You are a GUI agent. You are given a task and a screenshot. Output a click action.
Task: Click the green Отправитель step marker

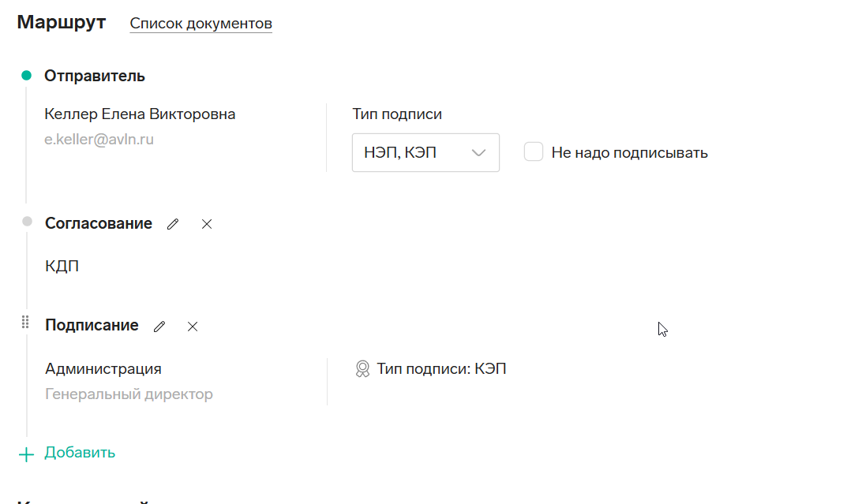[x=27, y=76]
